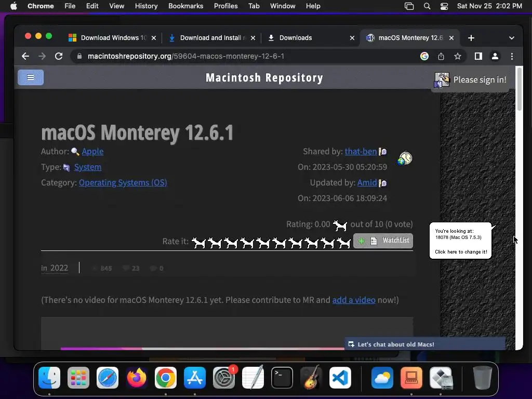Go back to the previous page
This screenshot has height=399, width=532.
coord(25,56)
